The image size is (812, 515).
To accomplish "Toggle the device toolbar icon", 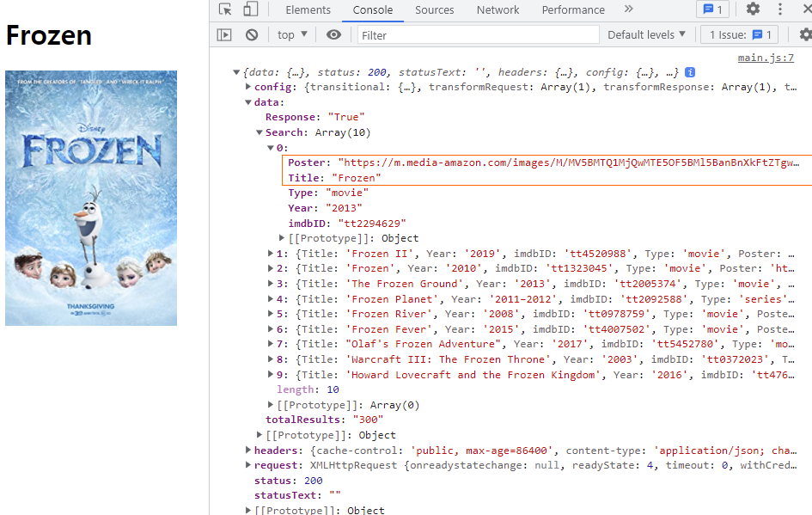I will pos(251,9).
